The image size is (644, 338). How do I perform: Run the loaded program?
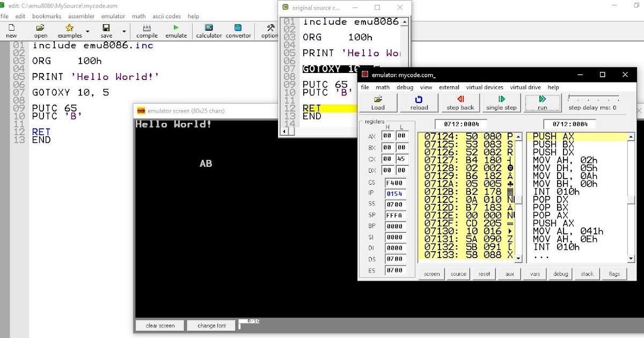542,102
